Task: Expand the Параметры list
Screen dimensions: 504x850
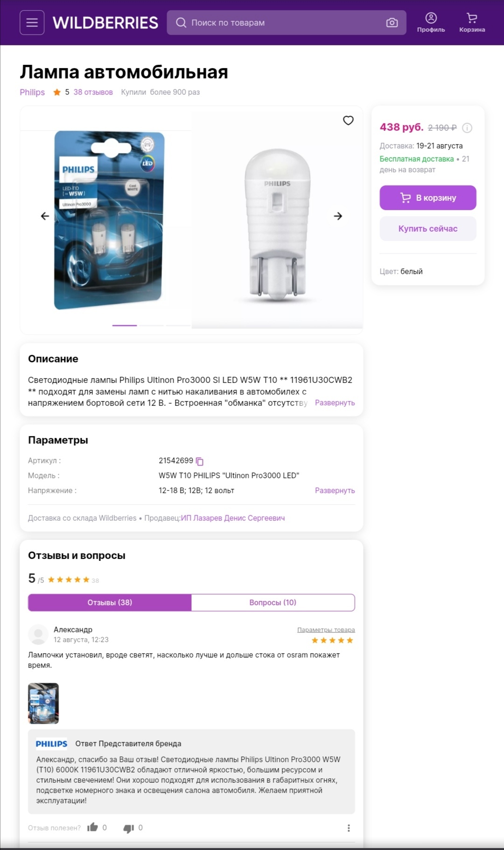Action: pos(335,490)
